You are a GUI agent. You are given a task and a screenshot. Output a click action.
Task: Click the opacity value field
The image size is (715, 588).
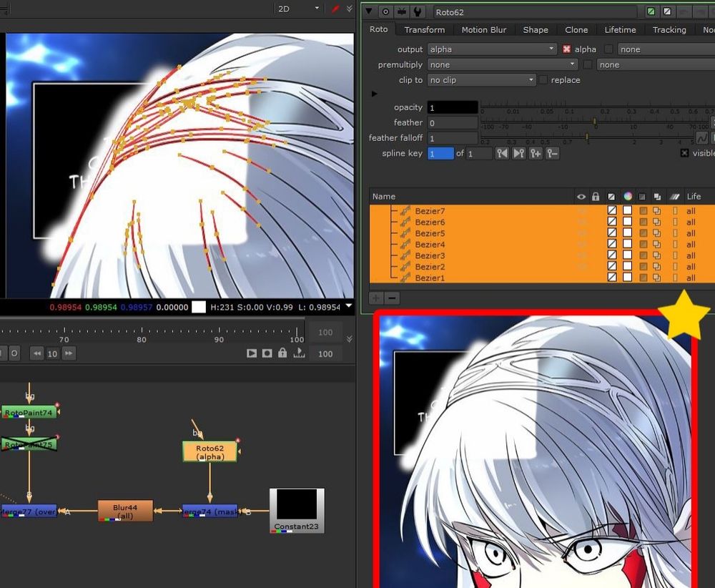pos(453,107)
